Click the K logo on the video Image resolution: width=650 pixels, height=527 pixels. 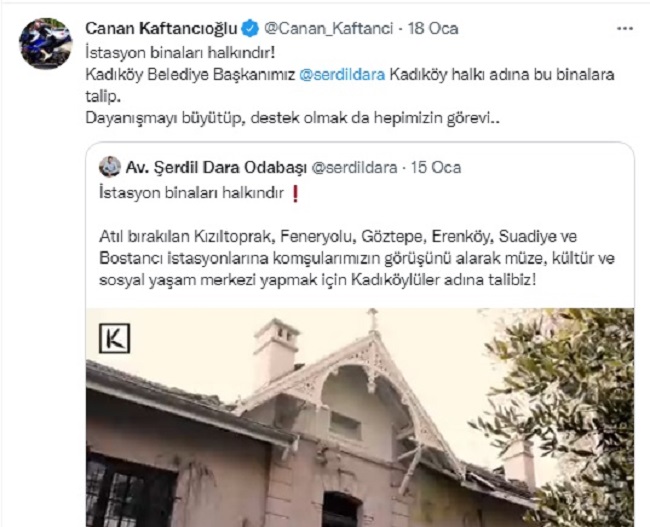pos(114,338)
